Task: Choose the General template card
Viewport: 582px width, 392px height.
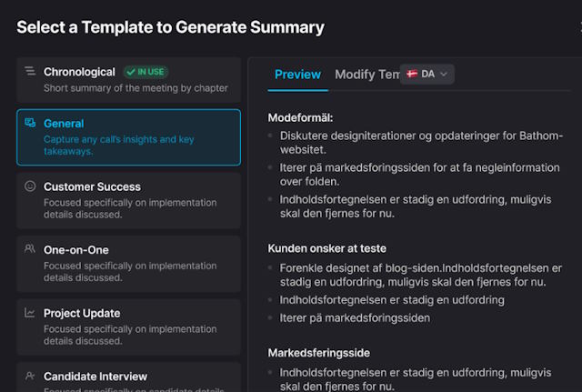Action: pos(128,137)
